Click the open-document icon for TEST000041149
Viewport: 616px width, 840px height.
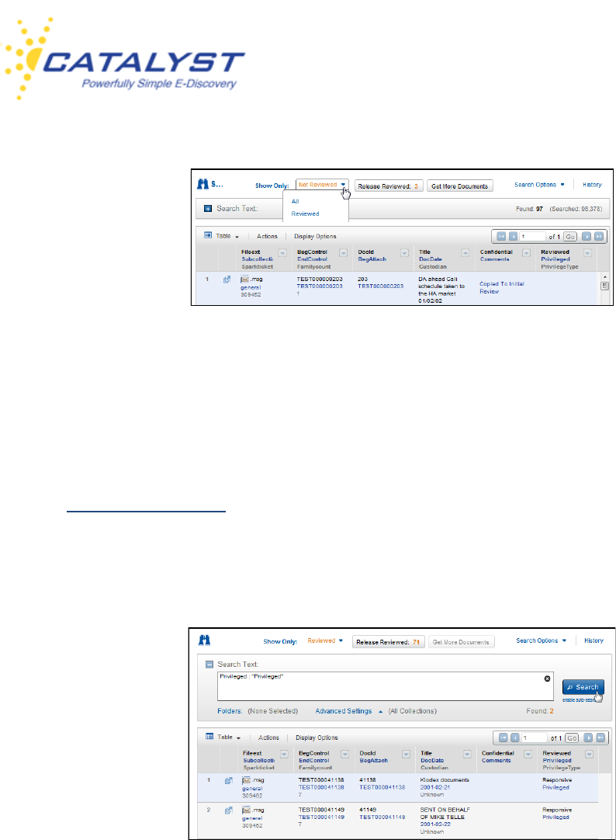tap(229, 810)
